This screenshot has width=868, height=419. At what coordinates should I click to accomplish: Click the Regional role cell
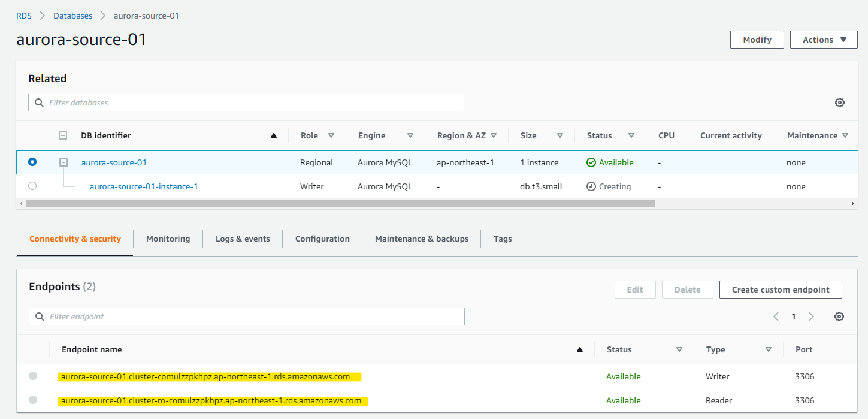point(316,162)
